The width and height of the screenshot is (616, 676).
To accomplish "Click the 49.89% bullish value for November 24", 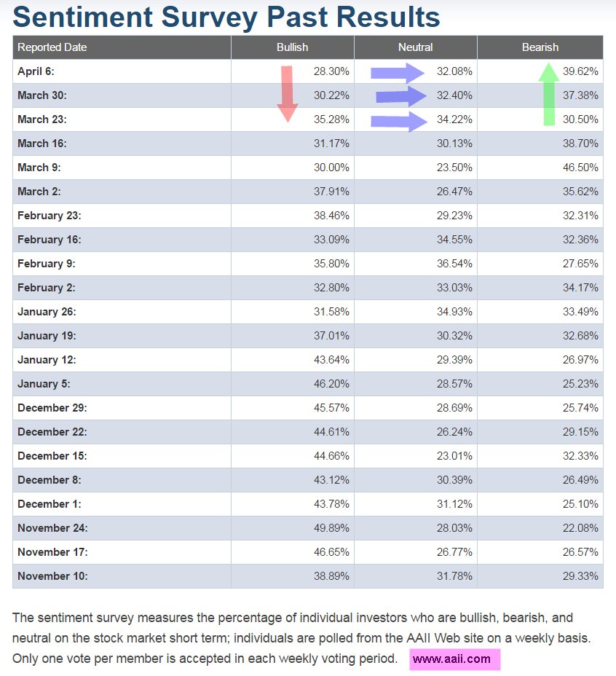I will (x=331, y=528).
